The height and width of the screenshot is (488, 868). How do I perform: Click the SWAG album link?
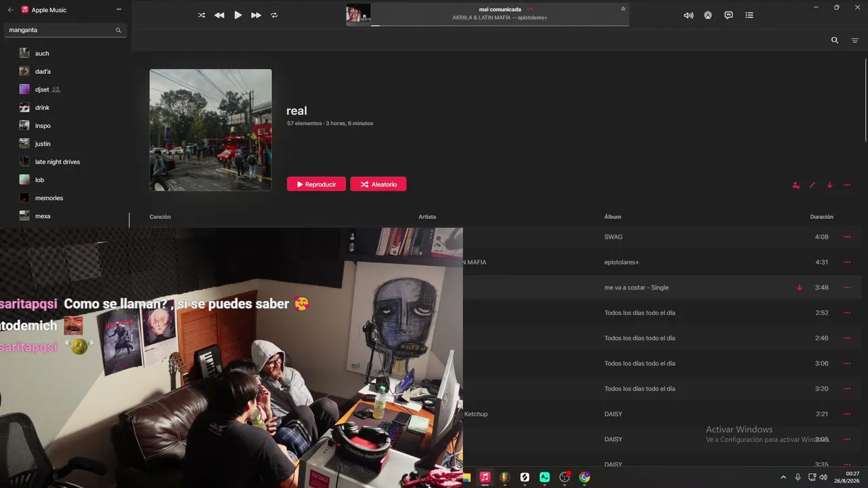[613, 237]
